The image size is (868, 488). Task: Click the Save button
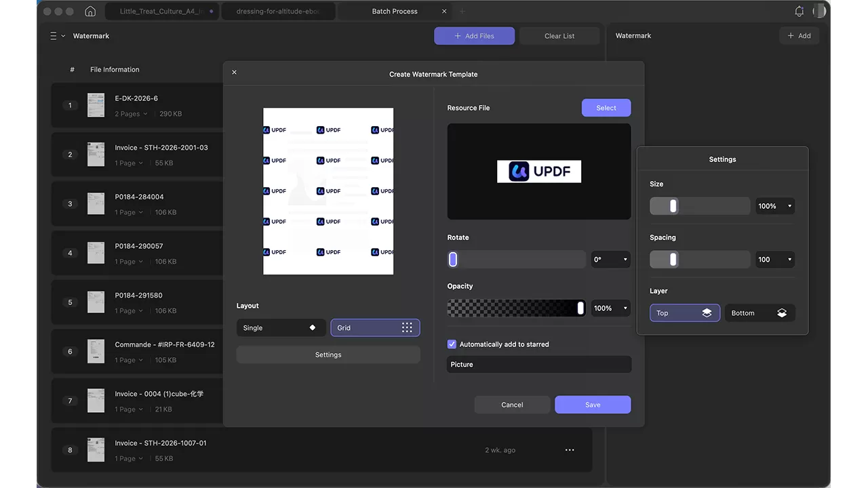tap(593, 405)
